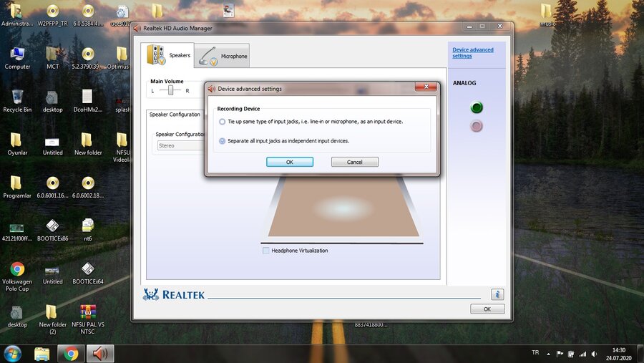Cancel the Device advanced settings dialog
644x363 pixels.
click(354, 162)
